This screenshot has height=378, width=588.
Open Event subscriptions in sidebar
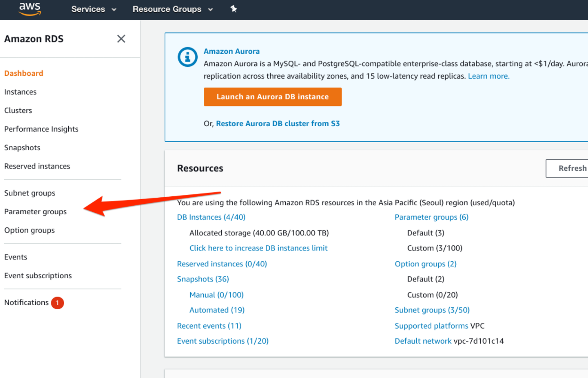point(38,276)
